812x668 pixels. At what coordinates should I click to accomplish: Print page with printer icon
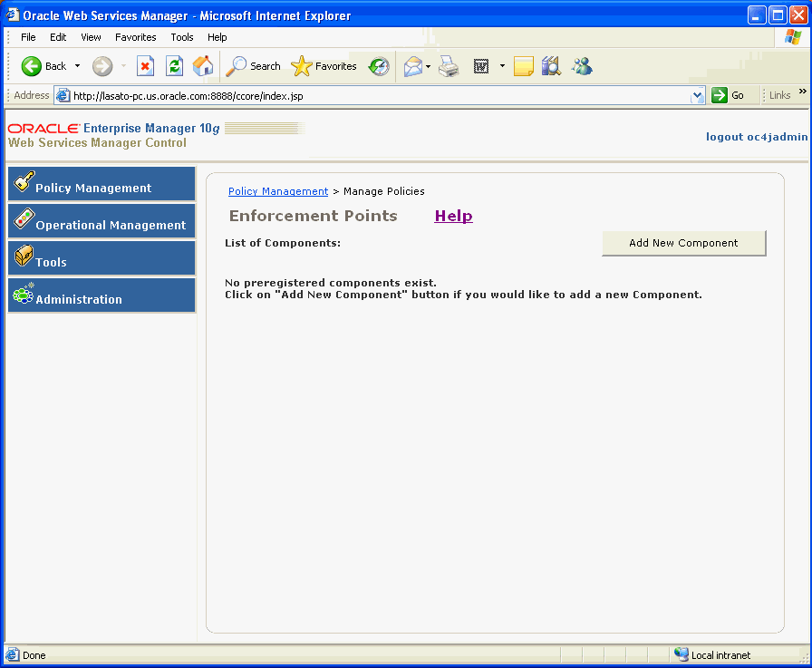tap(449, 66)
